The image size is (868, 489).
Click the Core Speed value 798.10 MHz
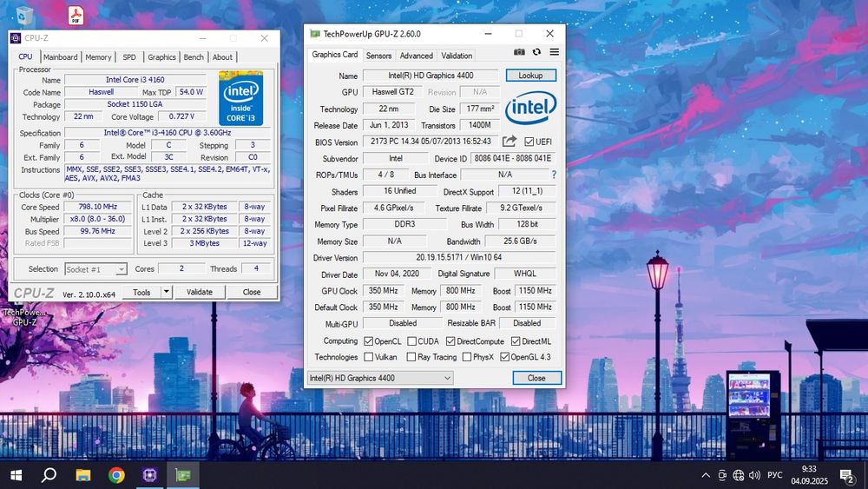pyautogui.click(x=98, y=207)
